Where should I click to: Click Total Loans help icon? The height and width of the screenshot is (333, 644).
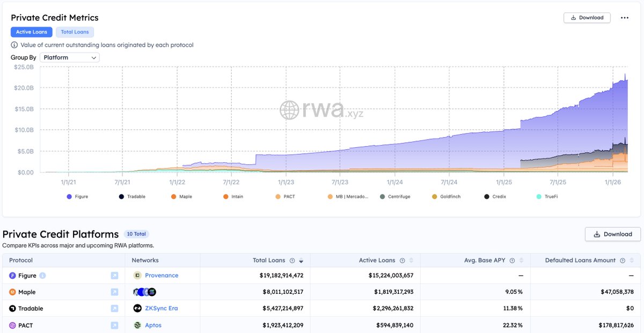(292, 260)
